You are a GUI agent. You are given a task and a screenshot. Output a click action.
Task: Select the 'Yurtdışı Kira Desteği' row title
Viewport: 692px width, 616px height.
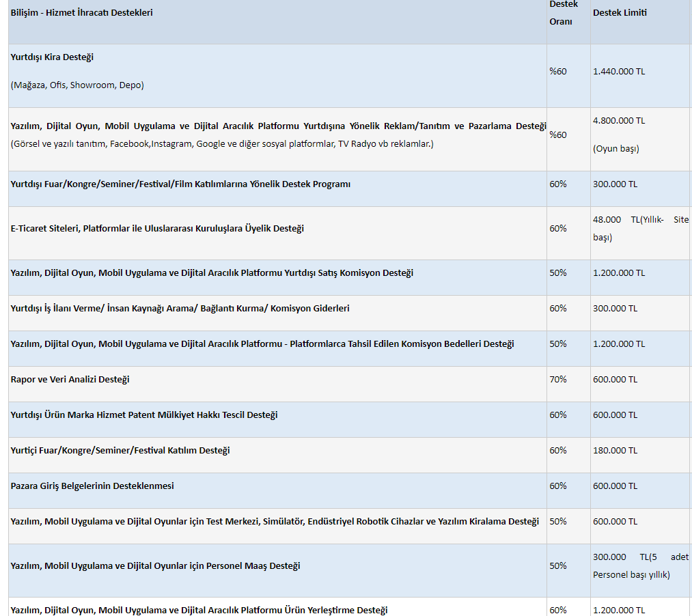[52, 57]
